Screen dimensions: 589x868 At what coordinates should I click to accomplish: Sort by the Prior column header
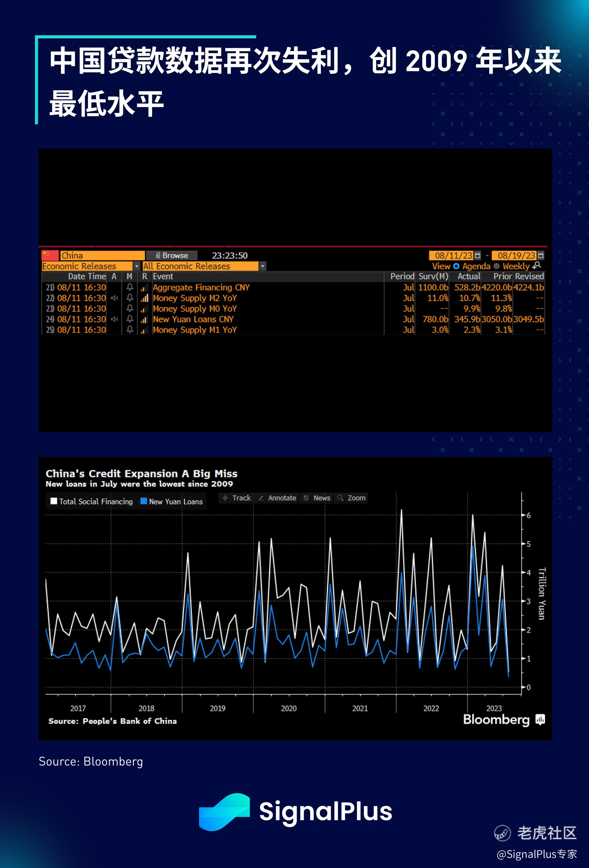click(x=502, y=276)
